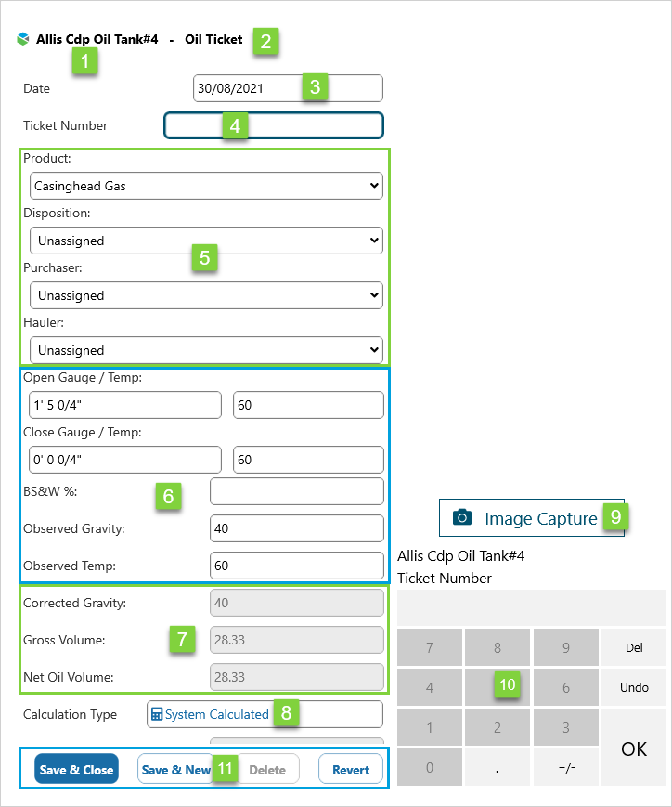Select the Open Gauge field showing 1' 5 0/4"

[125, 405]
